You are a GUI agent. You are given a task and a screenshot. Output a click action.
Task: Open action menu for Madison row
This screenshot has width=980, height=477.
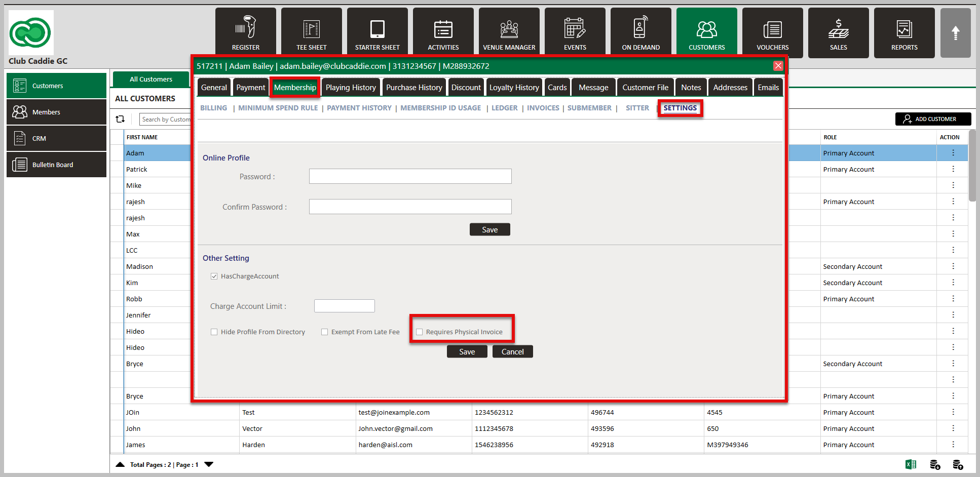point(953,266)
